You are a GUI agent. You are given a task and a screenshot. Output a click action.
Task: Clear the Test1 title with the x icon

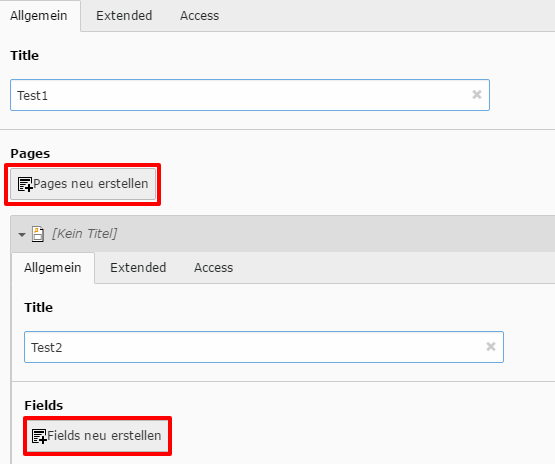[477, 94]
